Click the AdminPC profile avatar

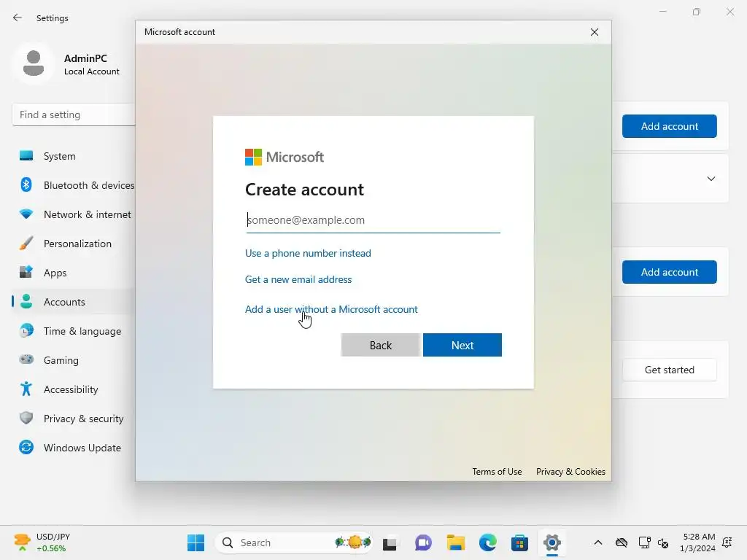(34, 63)
